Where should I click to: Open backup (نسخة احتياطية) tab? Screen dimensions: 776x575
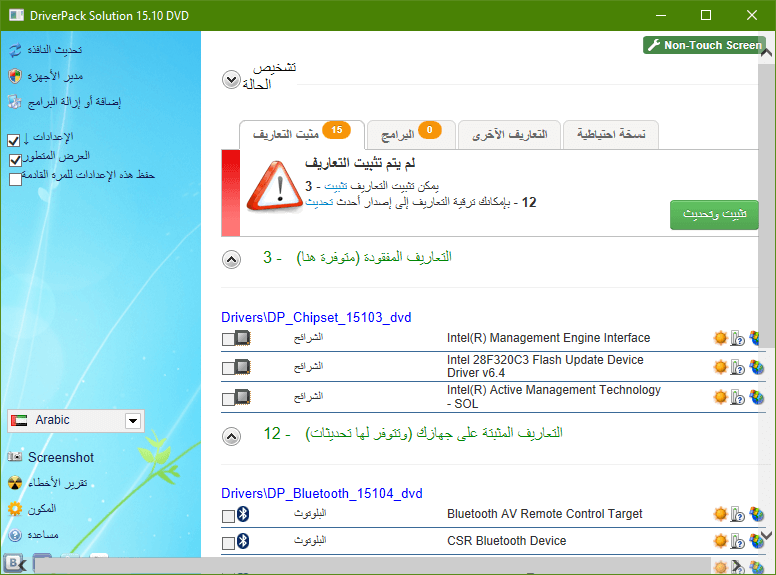coord(611,134)
